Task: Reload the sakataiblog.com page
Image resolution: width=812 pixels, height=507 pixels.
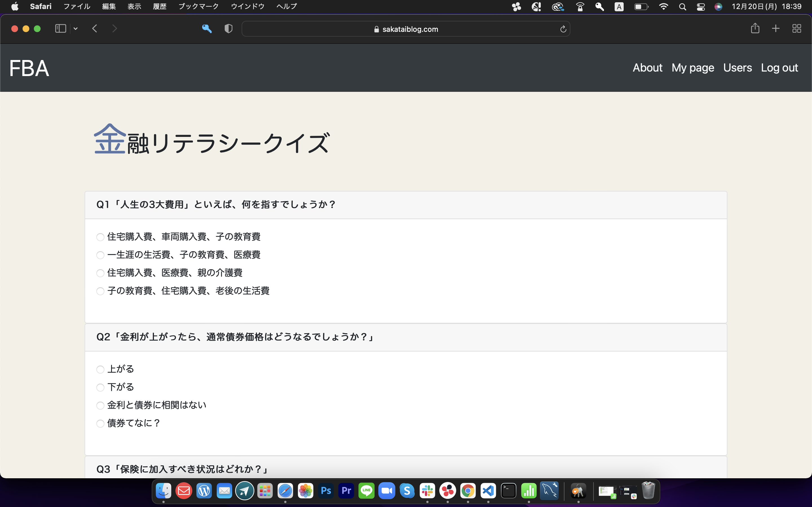Action: [x=563, y=29]
